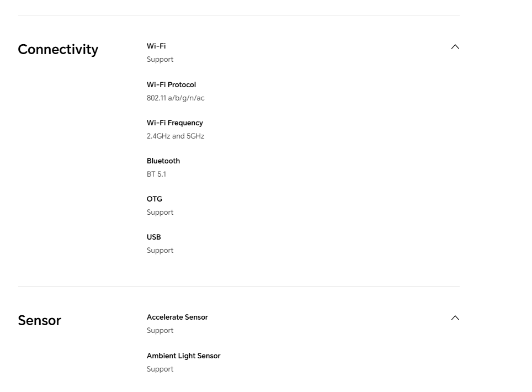Select the Wi-Fi Frequency label
The image size is (532, 392).
[x=175, y=123]
